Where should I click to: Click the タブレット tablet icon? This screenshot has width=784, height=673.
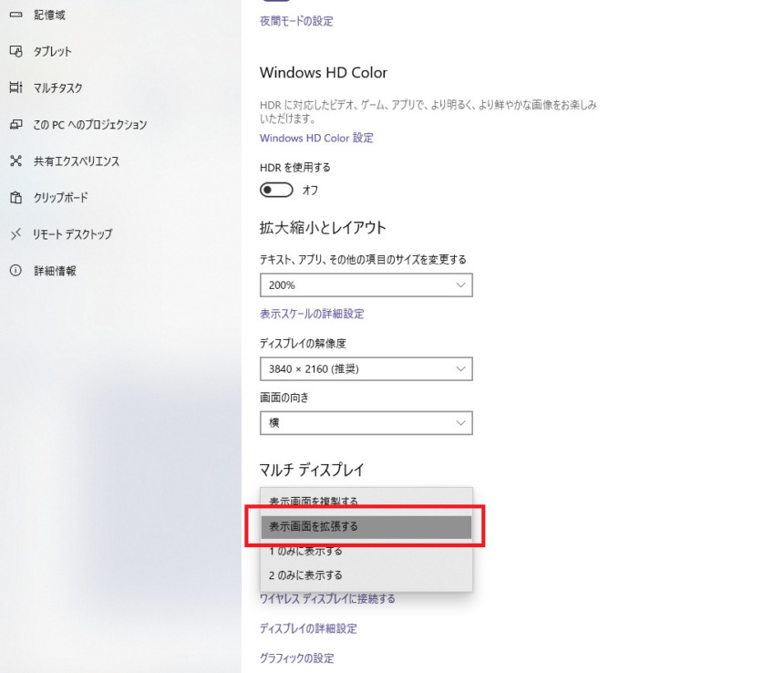click(16, 51)
